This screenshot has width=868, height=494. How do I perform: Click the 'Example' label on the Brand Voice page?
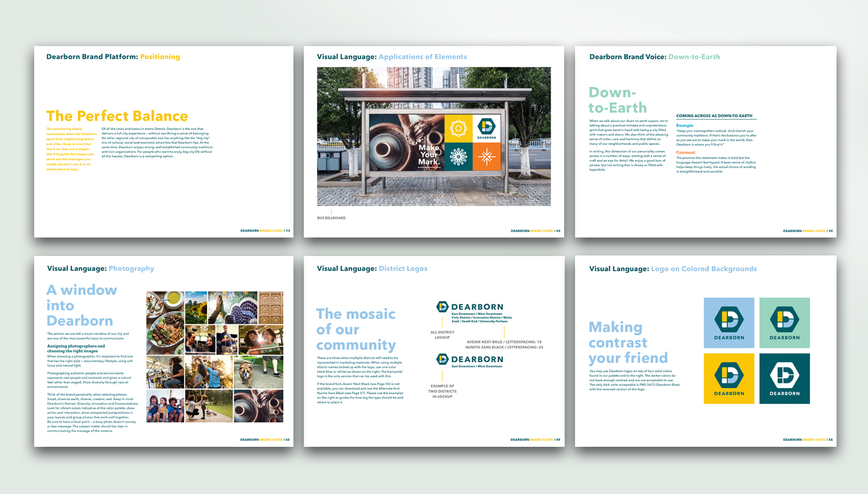[x=685, y=125]
